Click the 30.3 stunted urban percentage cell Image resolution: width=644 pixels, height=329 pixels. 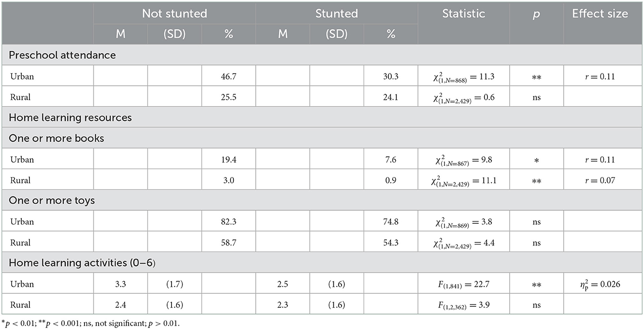[x=391, y=76]
